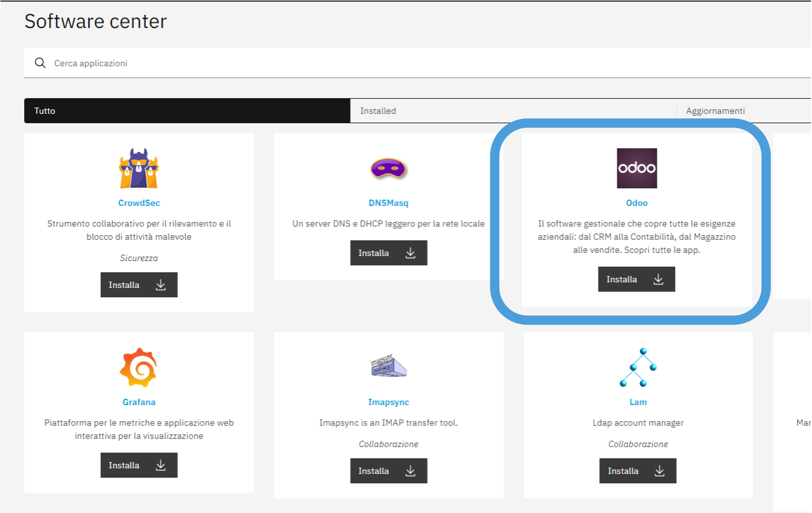Install the DNSMasq application
Viewport: 812px width, 513px height.
click(x=388, y=253)
